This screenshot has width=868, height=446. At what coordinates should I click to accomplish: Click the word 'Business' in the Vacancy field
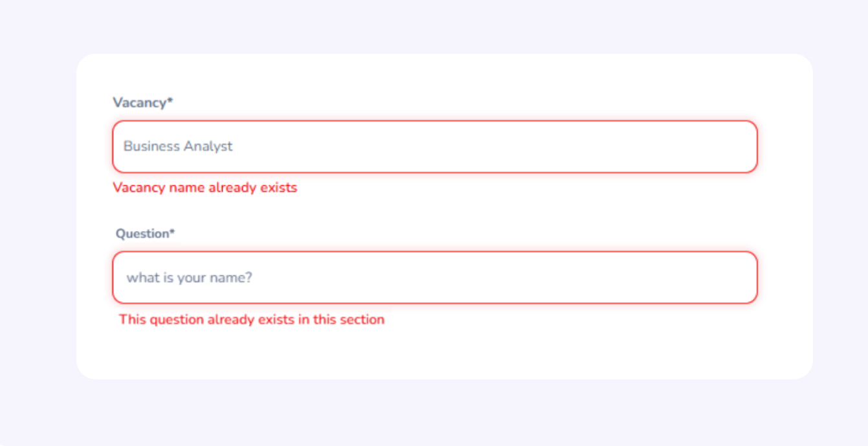coord(151,146)
